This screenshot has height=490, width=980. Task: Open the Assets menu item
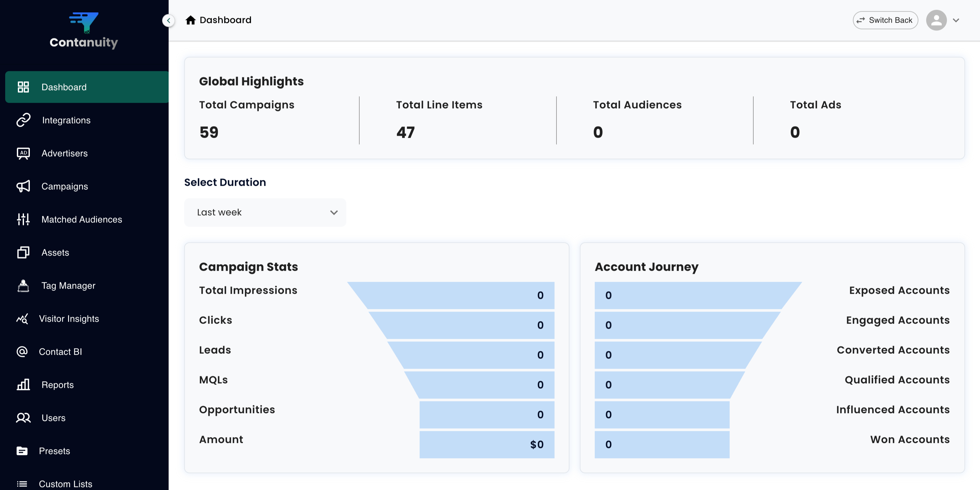coord(55,252)
